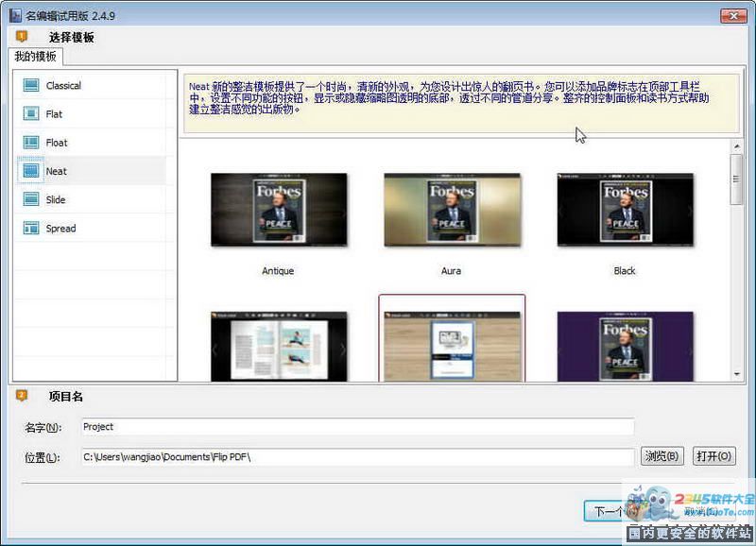
Task: Select the Classical template icon
Action: pos(31,85)
